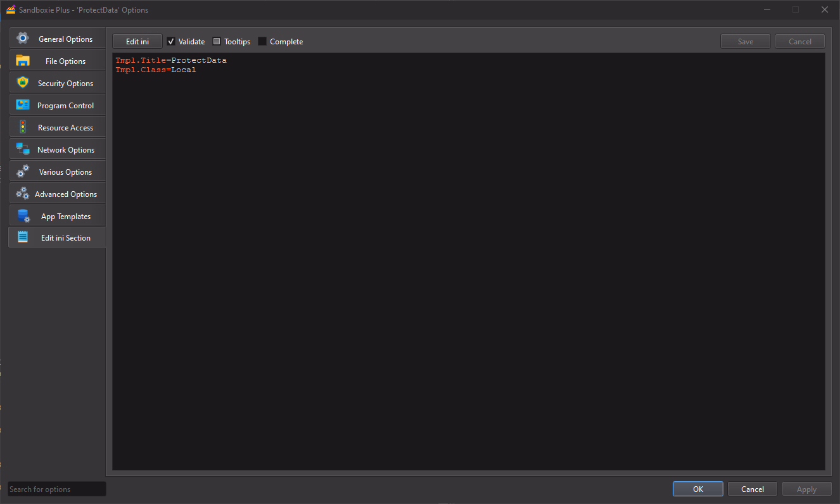Viewport: 840px width, 504px height.
Task: Enable the Tooltips checkbox
Action: (x=217, y=42)
